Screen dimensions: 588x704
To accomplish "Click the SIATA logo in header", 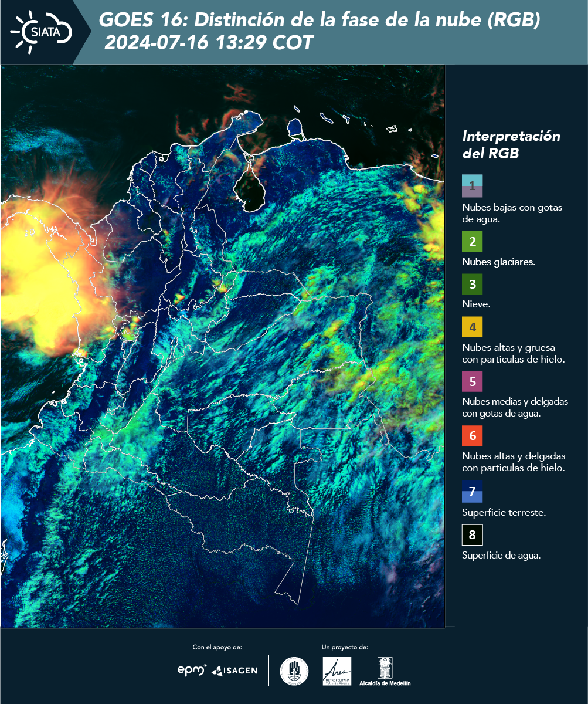I will (x=42, y=31).
